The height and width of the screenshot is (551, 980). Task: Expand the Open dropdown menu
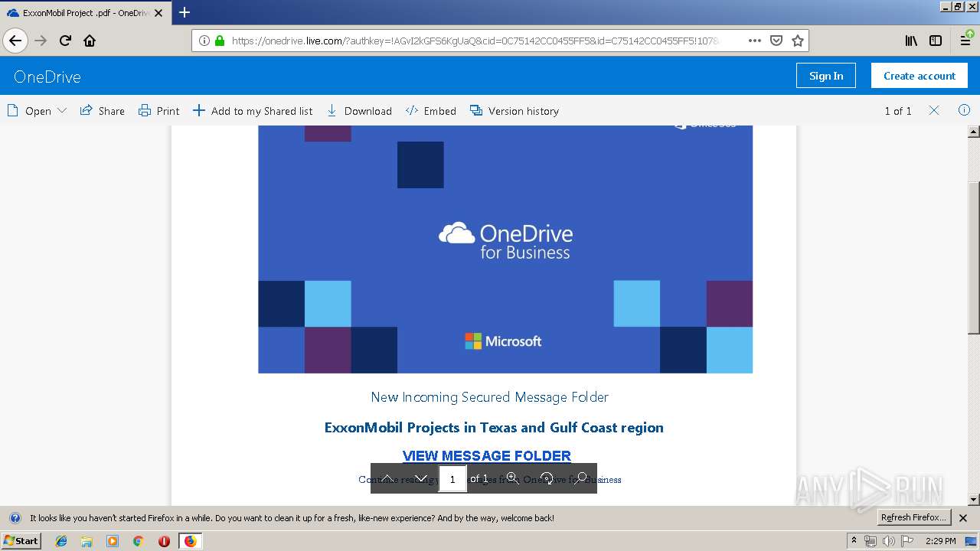pos(37,111)
